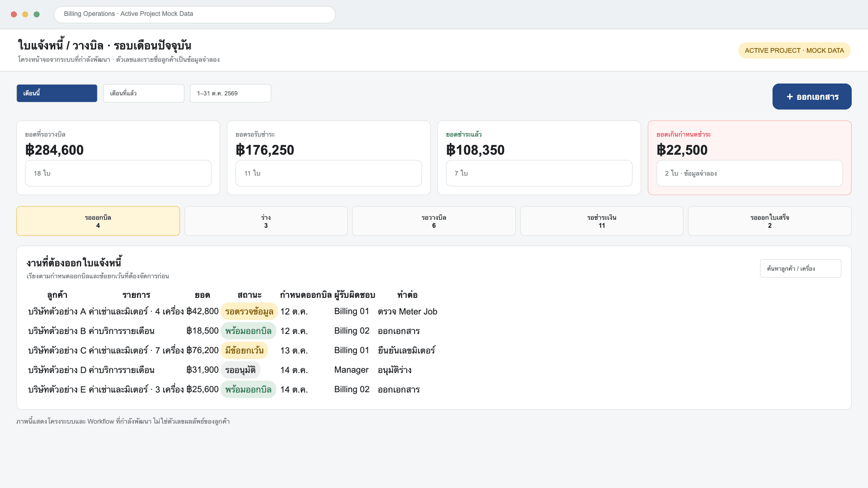This screenshot has height=488, width=868.
Task: Click ออกเอกสาร action for บริษัทตัวอย่าง E
Action: 399,390
